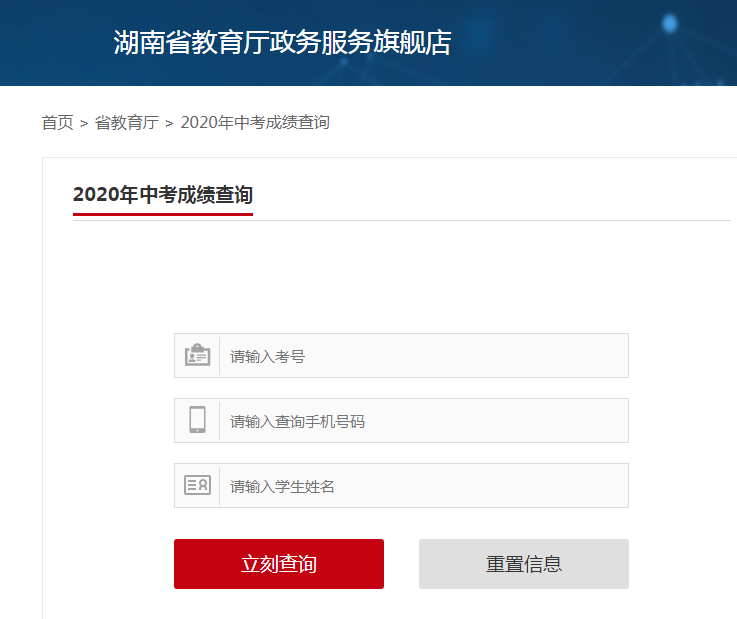Click the arrow separator after 省教育厅
This screenshot has width=737, height=619.
pyautogui.click(x=169, y=123)
